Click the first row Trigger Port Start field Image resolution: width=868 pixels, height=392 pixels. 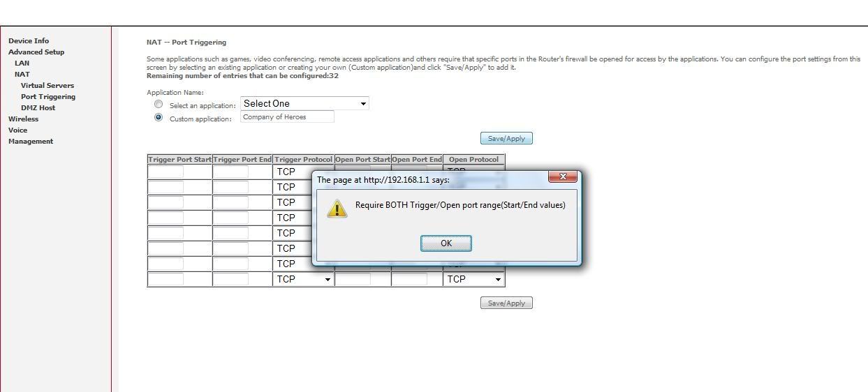[x=166, y=172]
